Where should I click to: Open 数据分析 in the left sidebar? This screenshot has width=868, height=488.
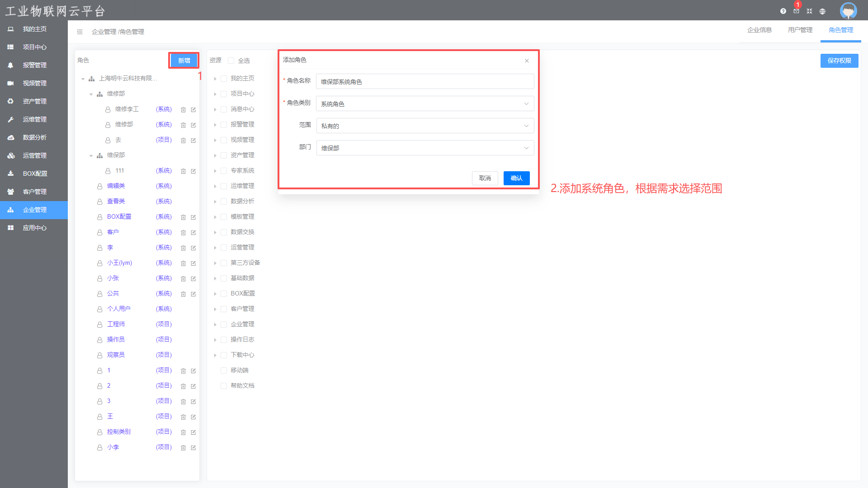pyautogui.click(x=34, y=137)
